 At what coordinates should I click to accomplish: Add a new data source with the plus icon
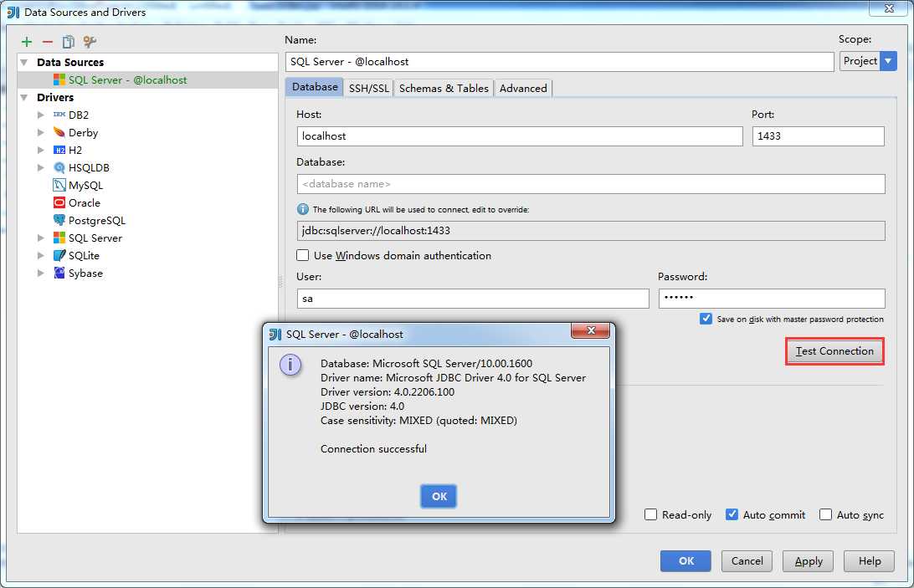tap(27, 41)
